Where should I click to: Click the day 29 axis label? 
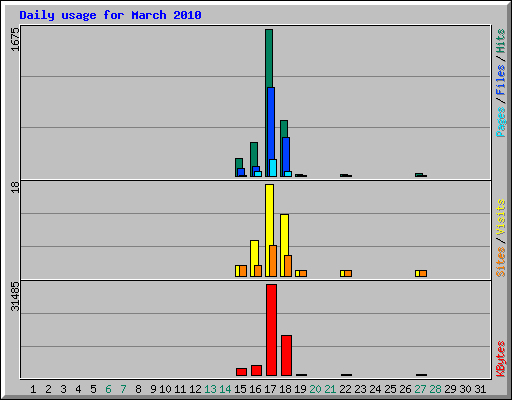click(x=450, y=389)
